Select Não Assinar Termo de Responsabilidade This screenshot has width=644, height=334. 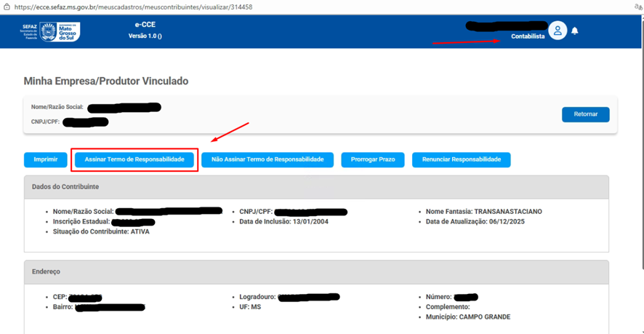click(x=267, y=159)
